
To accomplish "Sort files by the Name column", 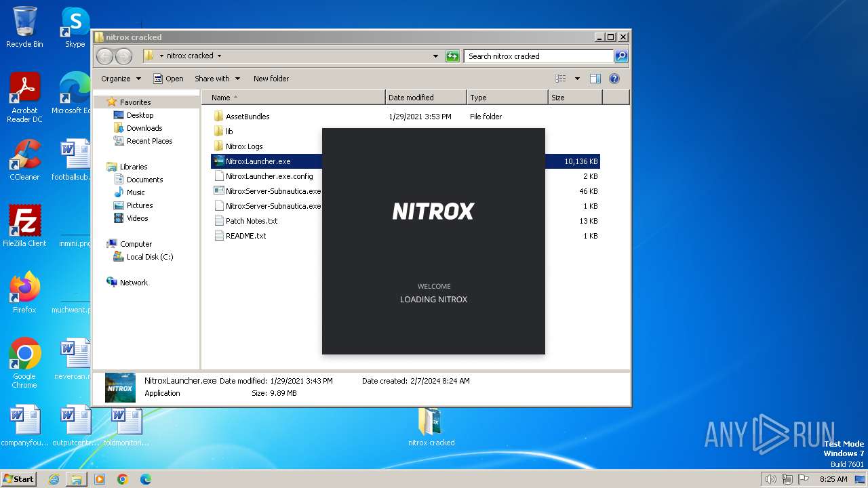I will click(x=293, y=98).
